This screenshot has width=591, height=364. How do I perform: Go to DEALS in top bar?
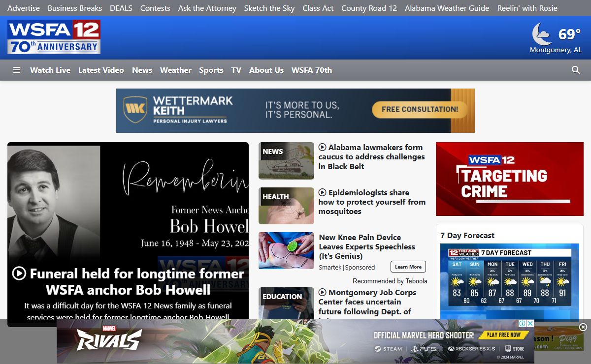click(x=121, y=8)
